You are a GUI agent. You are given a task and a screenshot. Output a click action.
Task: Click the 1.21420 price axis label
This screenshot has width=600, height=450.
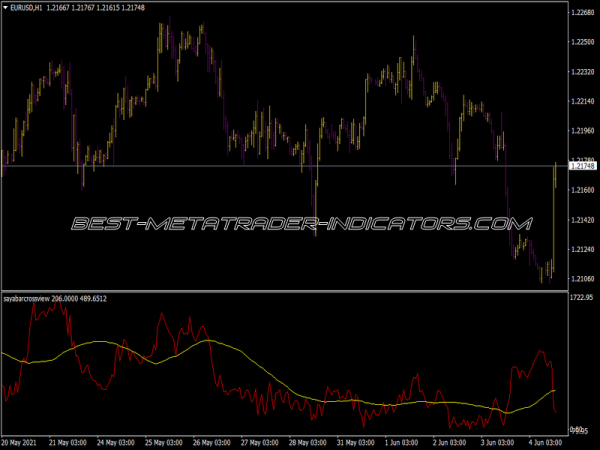tap(581, 220)
